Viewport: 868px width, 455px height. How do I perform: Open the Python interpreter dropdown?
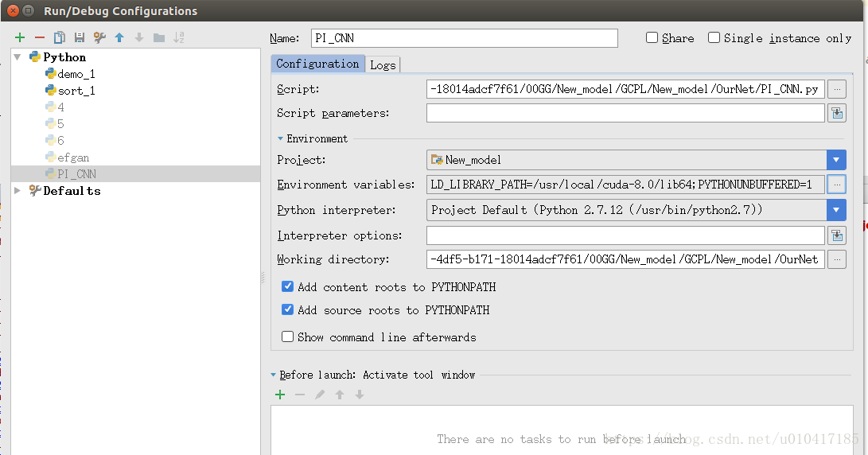836,210
